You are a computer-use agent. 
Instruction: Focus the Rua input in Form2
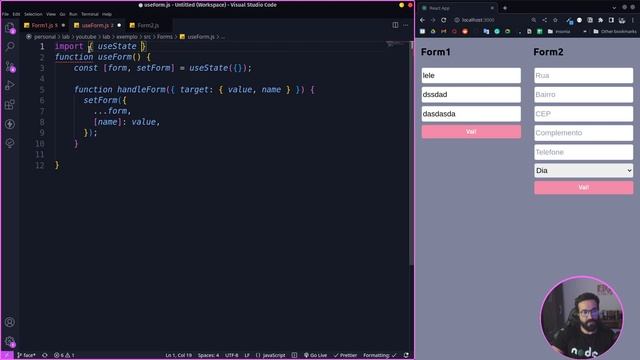pos(583,76)
